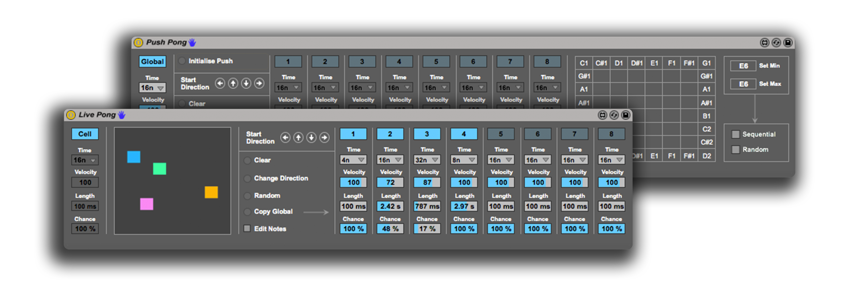This screenshot has height=295, width=868.
Task: Click the orange cell in the grid
Action: (x=211, y=192)
